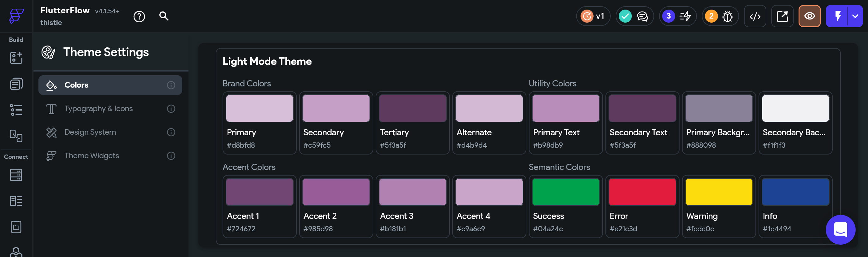Open Theme Widgets settings
This screenshot has width=868, height=257.
110,156
